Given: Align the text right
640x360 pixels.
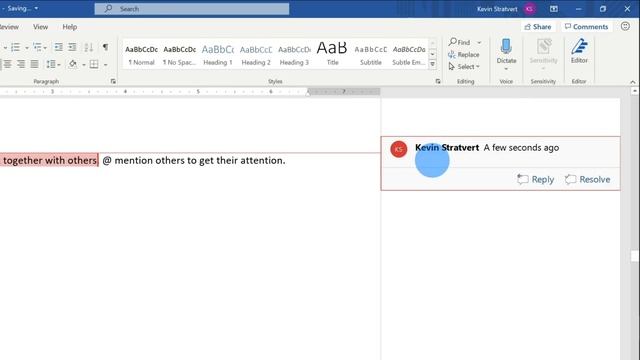Looking at the screenshot, I should 21,64.
